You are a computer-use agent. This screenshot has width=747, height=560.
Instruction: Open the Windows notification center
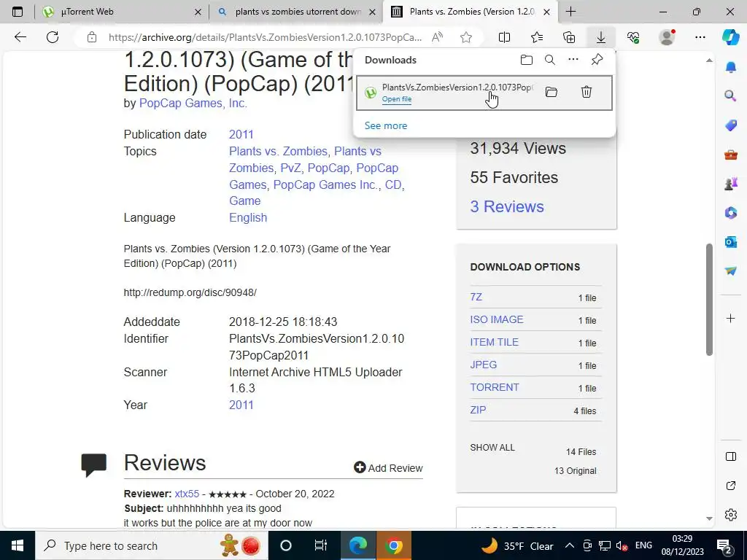point(725,545)
